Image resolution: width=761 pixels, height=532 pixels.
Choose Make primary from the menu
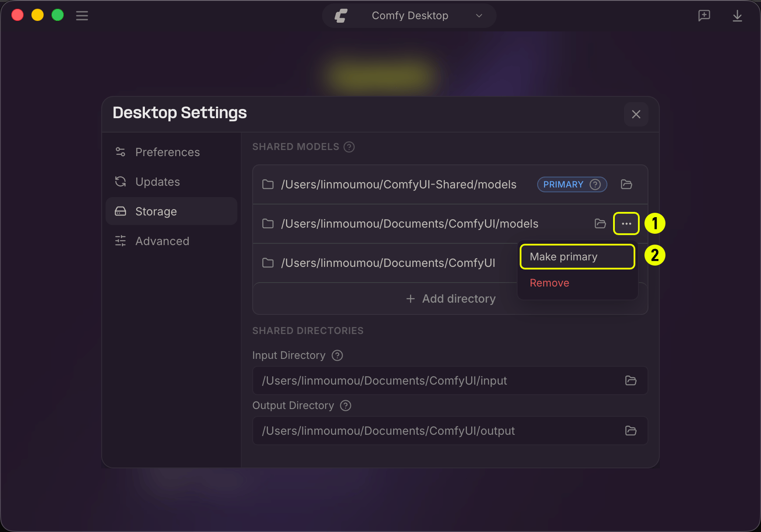click(x=577, y=257)
